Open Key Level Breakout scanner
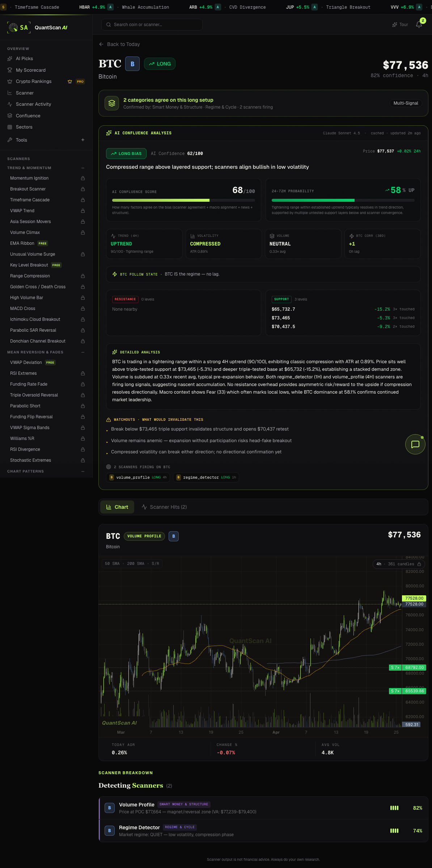 [x=46, y=265]
